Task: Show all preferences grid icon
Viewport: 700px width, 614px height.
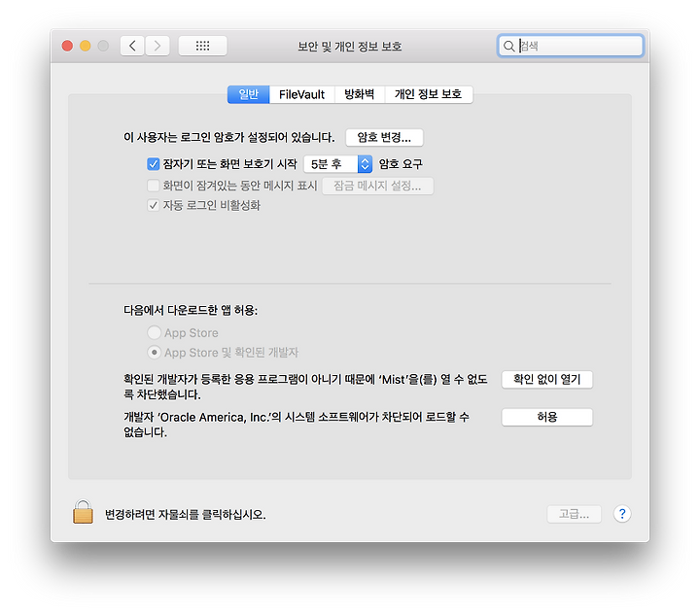Action: [202, 46]
